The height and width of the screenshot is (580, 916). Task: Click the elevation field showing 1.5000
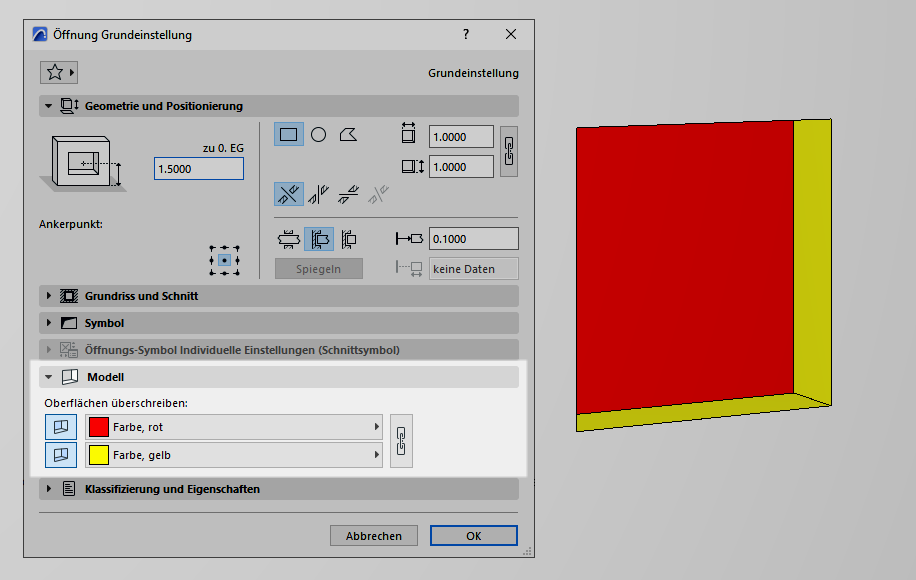coord(199,169)
